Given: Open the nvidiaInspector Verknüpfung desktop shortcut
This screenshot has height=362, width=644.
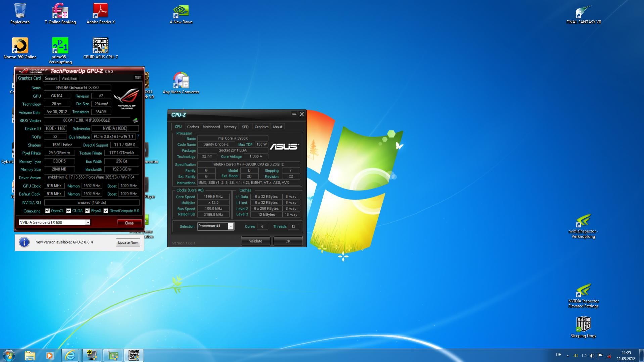Looking at the screenshot, I should click(x=584, y=226).
